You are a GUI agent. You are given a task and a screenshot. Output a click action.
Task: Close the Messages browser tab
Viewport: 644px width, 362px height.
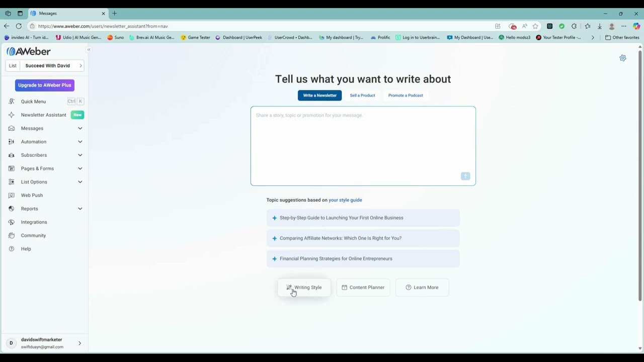click(x=104, y=14)
